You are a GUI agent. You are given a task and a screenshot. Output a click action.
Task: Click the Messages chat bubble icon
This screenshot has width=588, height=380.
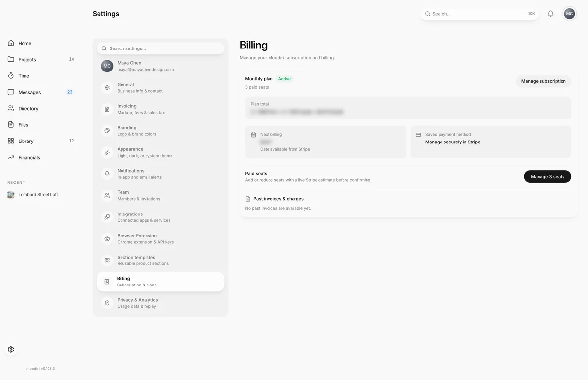(11, 92)
